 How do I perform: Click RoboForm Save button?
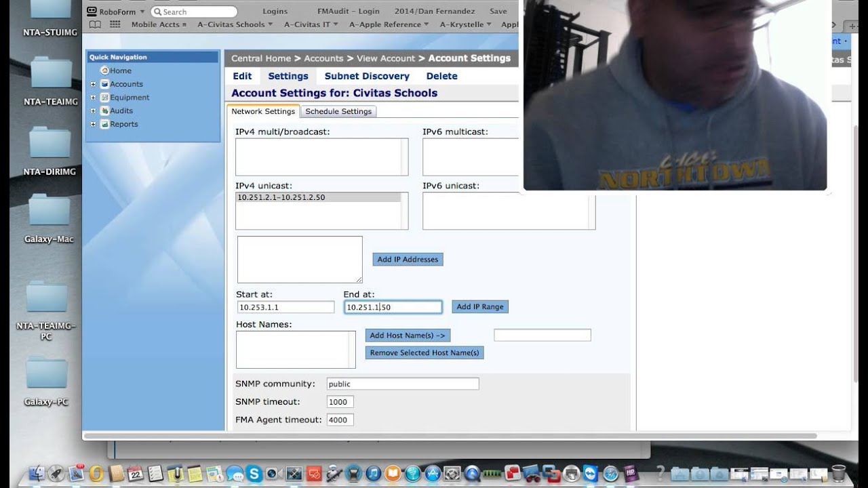pos(498,12)
